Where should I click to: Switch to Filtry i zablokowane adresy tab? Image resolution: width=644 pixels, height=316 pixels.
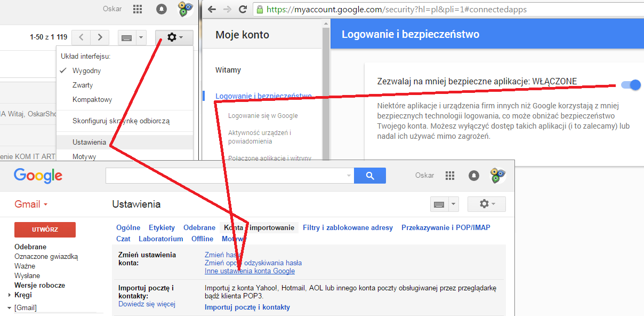click(348, 227)
